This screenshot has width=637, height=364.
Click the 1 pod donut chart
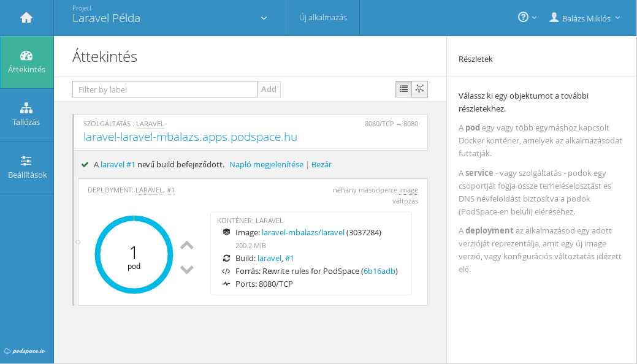pos(134,255)
